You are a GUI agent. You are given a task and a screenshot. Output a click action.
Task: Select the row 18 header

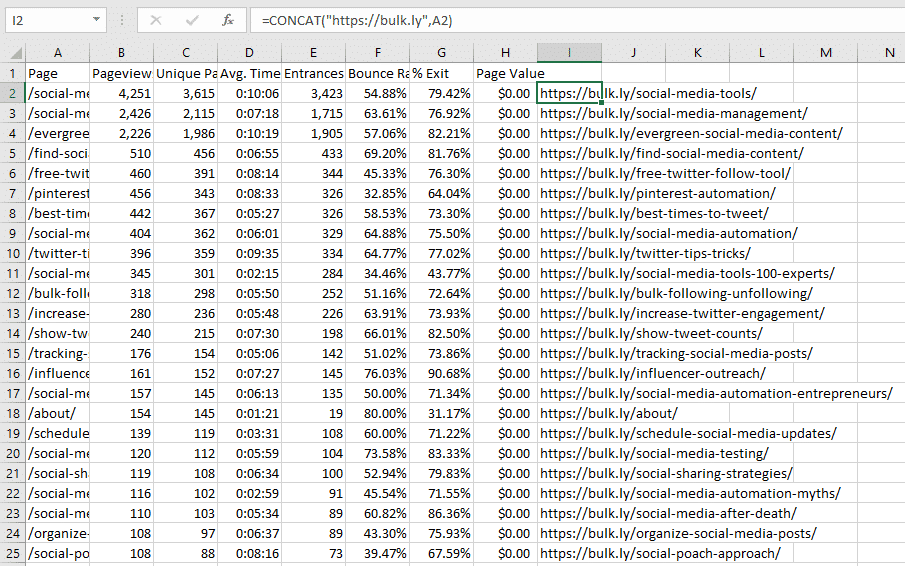[13, 413]
